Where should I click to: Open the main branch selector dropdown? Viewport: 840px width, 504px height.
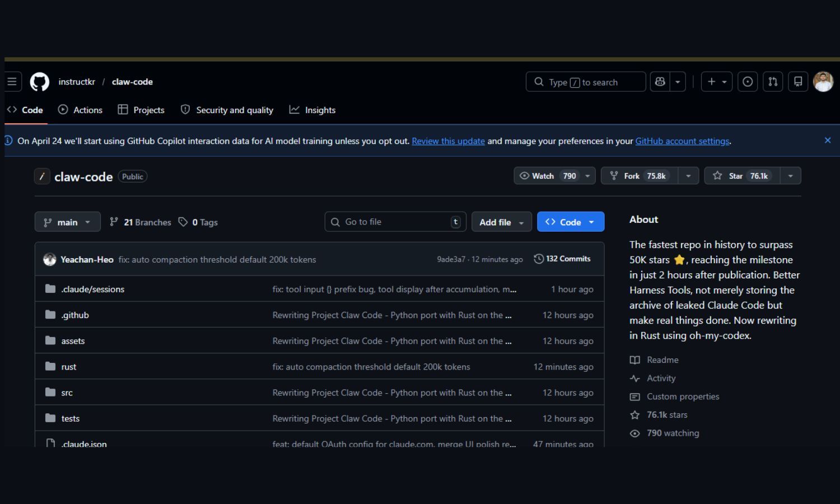coord(68,222)
